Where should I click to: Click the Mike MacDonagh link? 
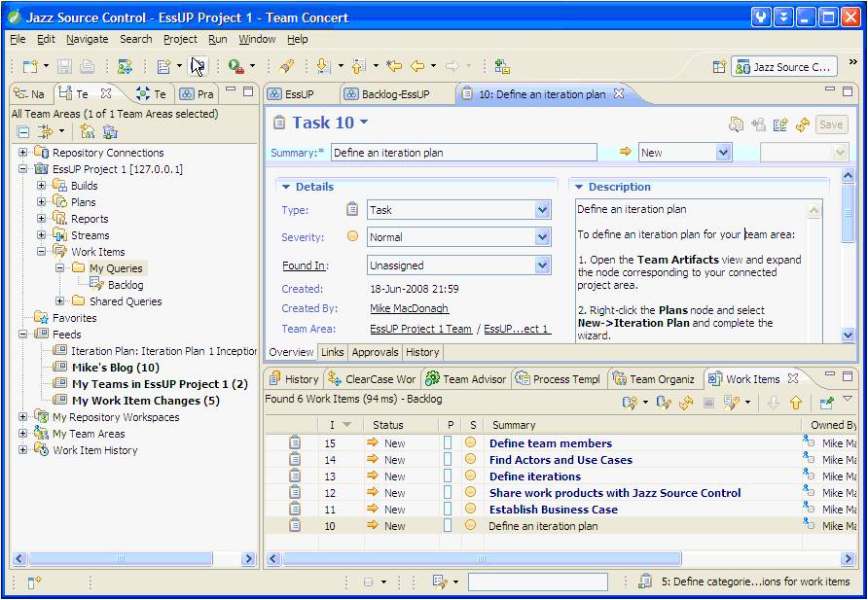coord(409,308)
